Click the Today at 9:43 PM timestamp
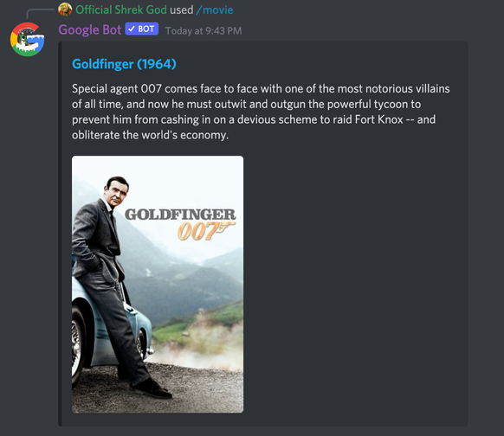Screen dimensions: 504x436 tap(204, 31)
